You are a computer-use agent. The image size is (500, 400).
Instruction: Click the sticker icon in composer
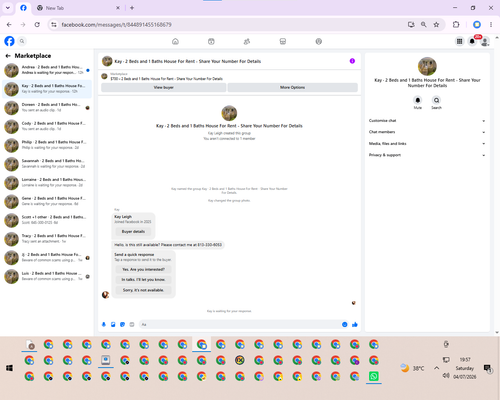pyautogui.click(x=122, y=324)
